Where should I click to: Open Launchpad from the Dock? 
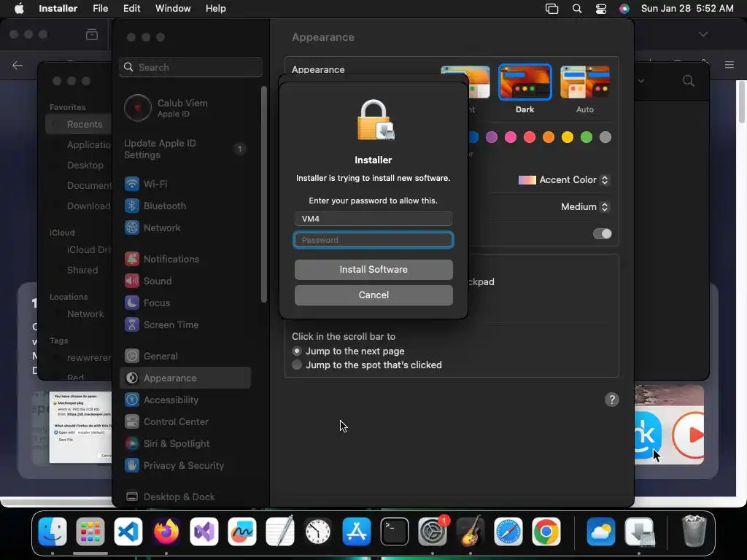coord(90,532)
